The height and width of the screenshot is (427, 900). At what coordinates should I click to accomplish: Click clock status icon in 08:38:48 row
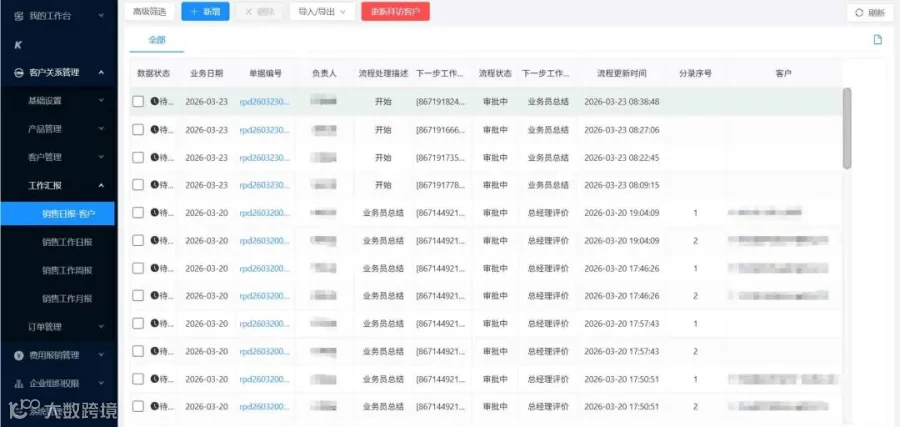point(154,101)
